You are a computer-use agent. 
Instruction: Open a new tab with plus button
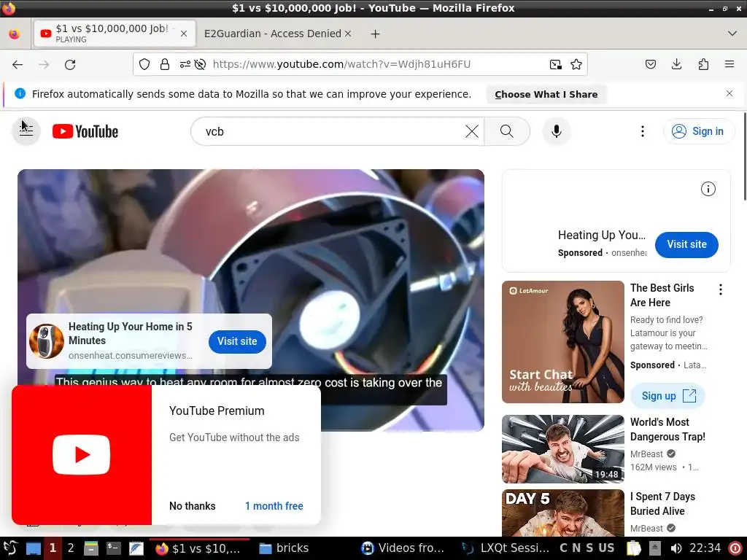[376, 34]
